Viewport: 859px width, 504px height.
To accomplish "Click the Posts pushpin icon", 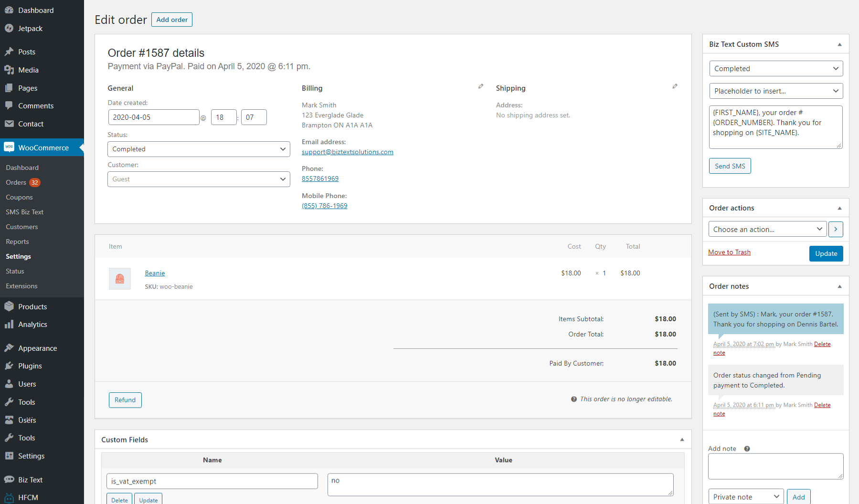I will coord(9,52).
